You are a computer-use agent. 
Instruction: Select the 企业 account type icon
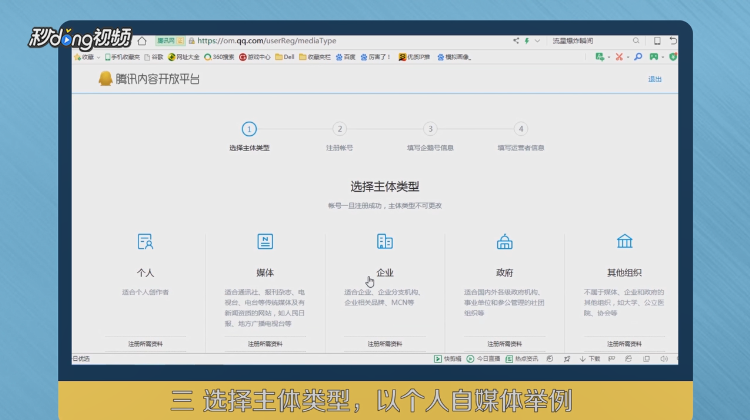tap(385, 242)
